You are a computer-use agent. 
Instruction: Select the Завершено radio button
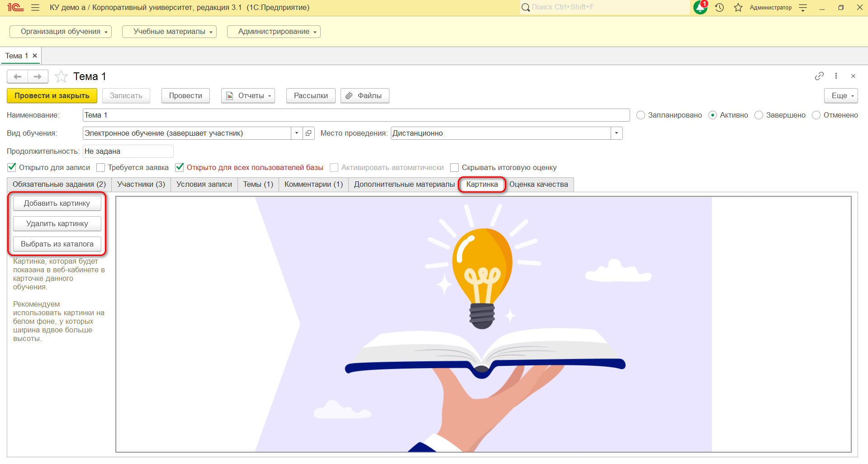coord(759,115)
